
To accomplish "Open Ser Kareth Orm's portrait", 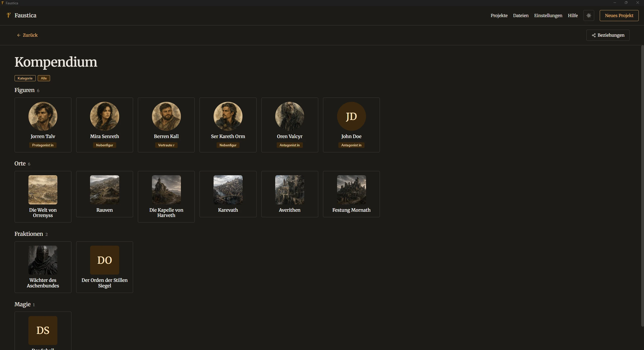I will coord(228,116).
